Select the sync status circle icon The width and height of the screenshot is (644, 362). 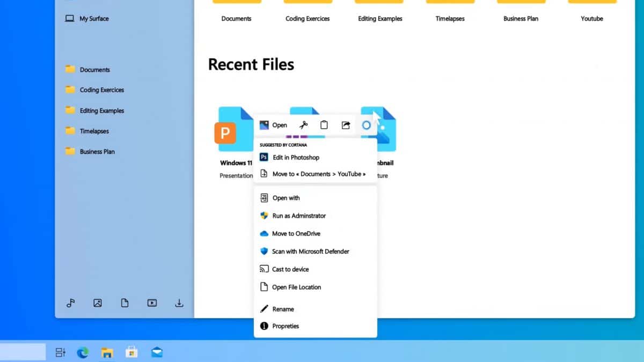coord(367,124)
